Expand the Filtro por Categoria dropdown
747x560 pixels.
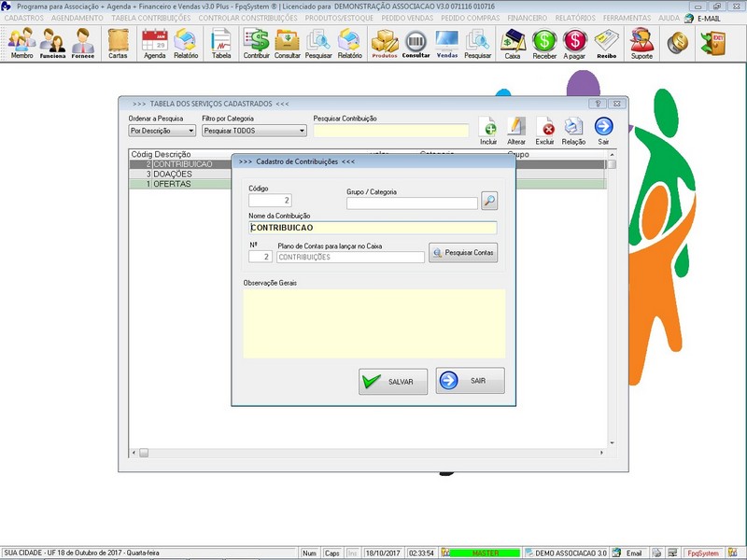(302, 131)
